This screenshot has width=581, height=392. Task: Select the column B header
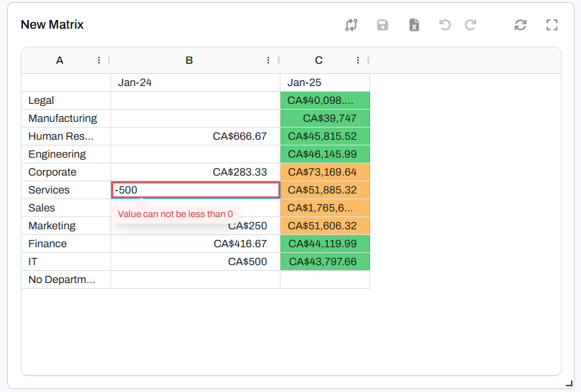189,61
